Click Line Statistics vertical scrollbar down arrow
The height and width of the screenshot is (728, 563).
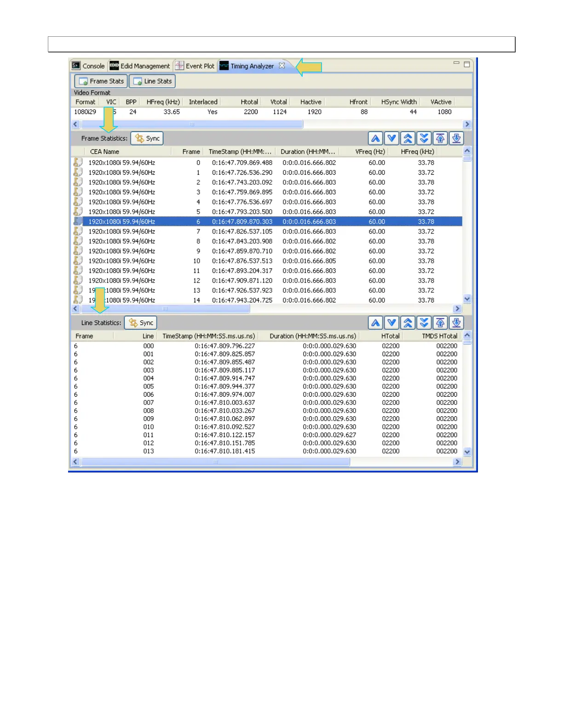click(x=467, y=452)
